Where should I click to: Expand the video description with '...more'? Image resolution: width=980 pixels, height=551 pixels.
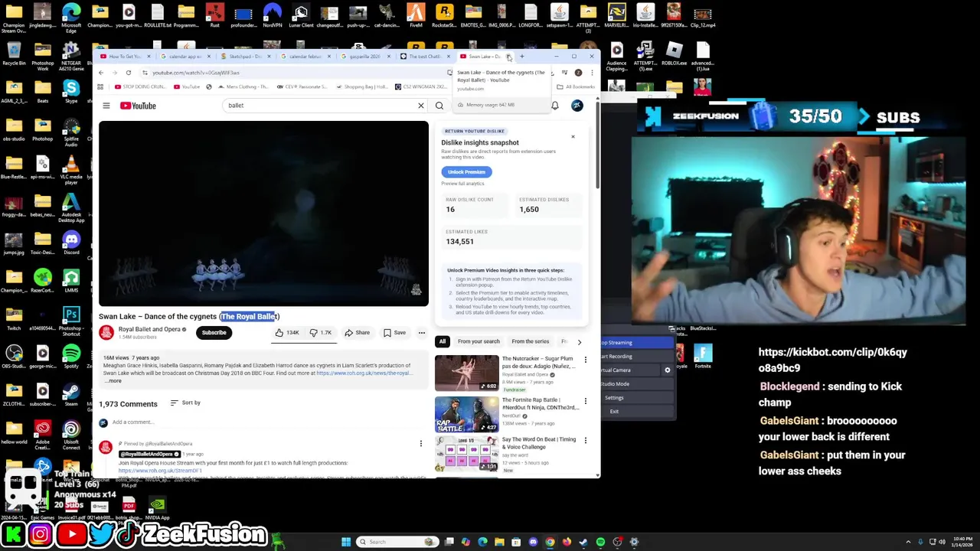pos(113,380)
